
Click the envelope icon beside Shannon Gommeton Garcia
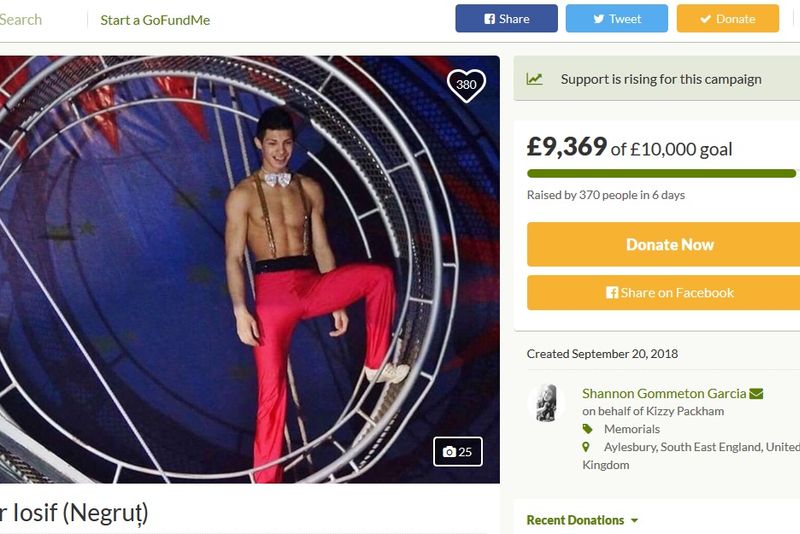[756, 394]
